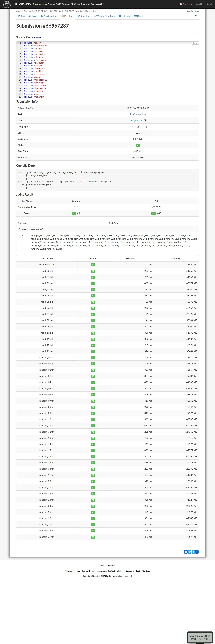Go to the Top tab
The image size is (215, 644).
tap(21, 16)
